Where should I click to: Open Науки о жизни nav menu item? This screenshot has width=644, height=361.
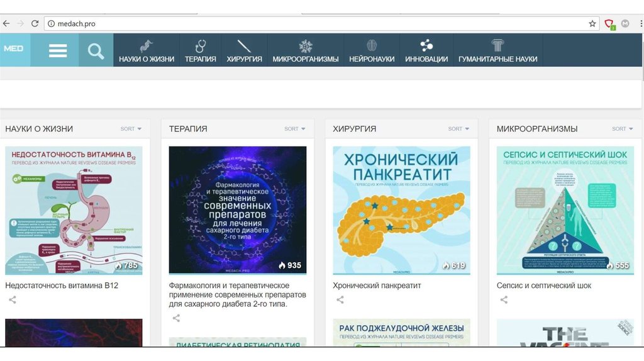(147, 50)
